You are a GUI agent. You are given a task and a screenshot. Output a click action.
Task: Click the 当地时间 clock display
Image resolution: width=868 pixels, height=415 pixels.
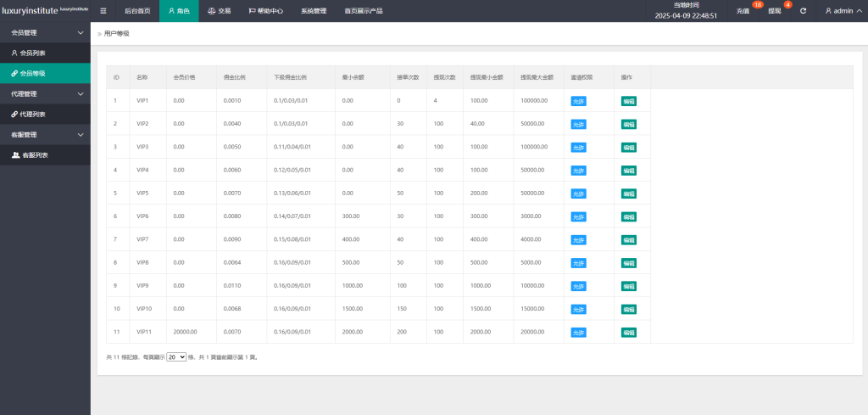(686, 11)
